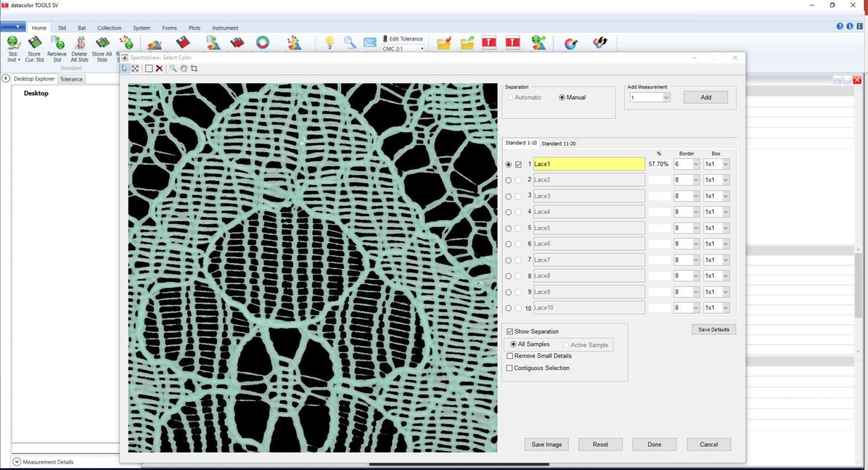Click the rectangular marquee selection tool

[x=149, y=68]
